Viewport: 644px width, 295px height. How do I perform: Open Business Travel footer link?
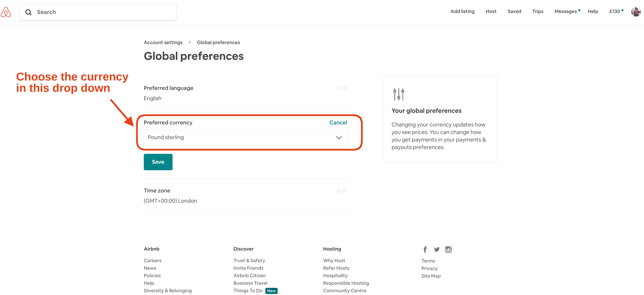[x=250, y=283]
